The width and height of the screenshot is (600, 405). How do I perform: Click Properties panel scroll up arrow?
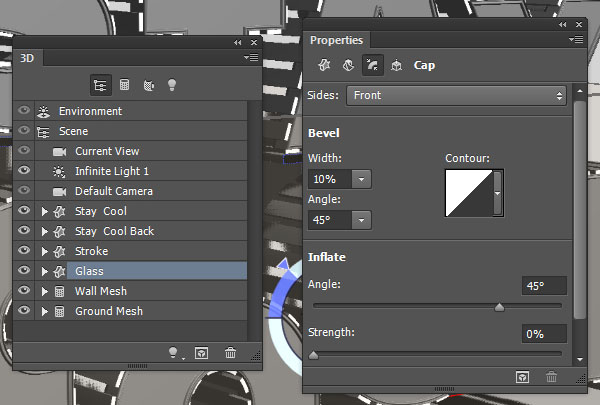tap(580, 91)
